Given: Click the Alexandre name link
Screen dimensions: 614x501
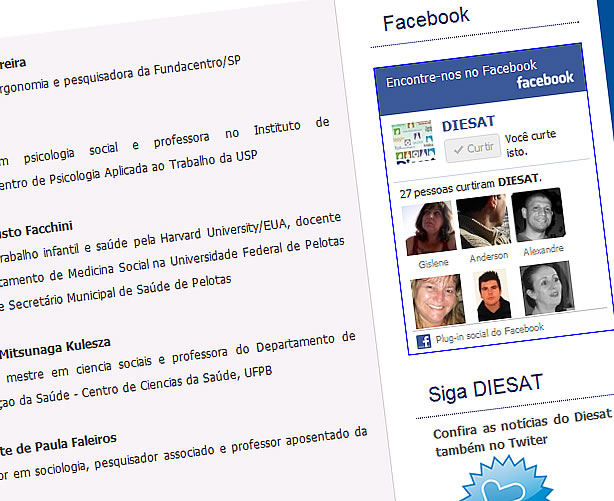Looking at the screenshot, I should (x=544, y=250).
